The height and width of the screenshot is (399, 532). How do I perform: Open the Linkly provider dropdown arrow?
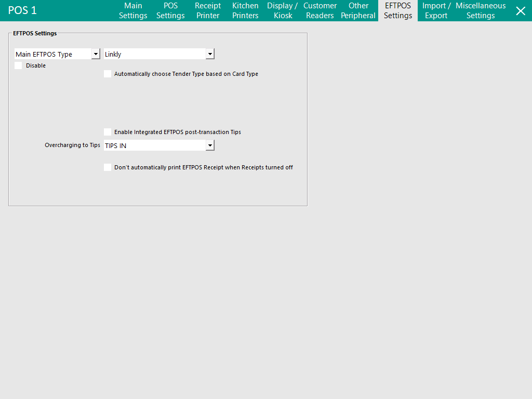click(x=210, y=54)
